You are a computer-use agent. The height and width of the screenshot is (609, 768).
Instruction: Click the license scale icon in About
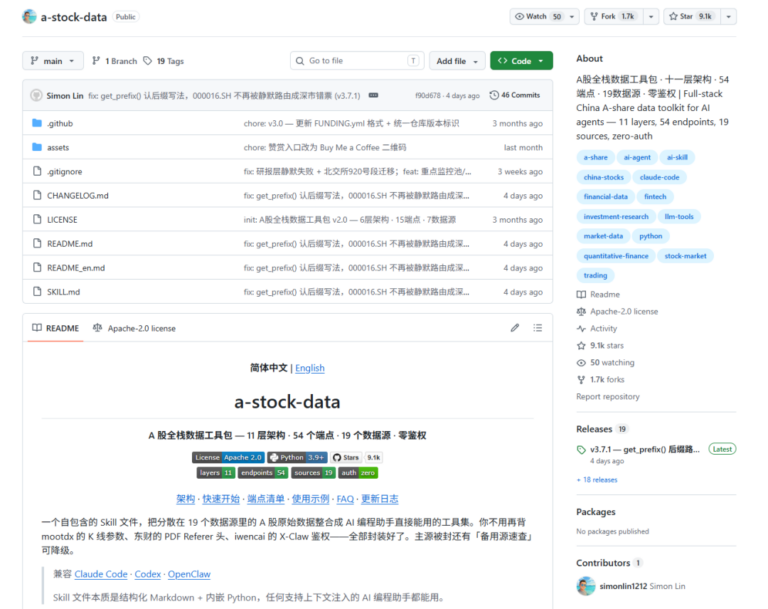(581, 312)
